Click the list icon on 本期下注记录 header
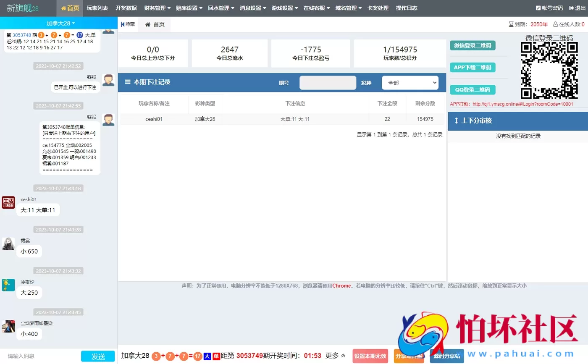588x364 pixels. point(127,82)
